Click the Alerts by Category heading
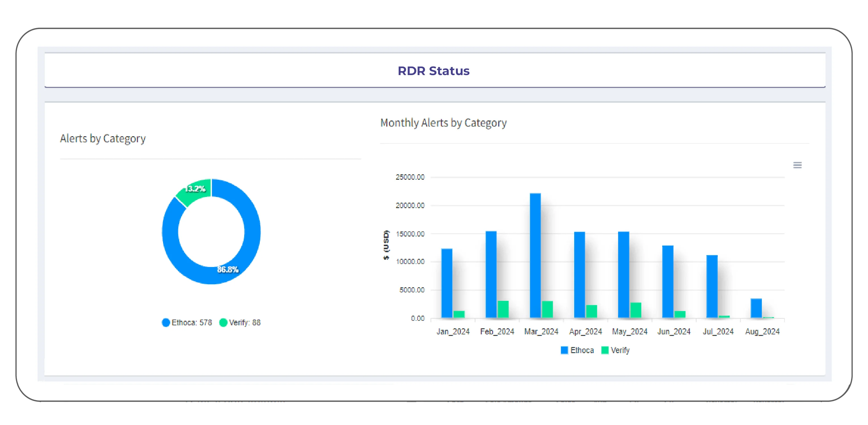This screenshot has width=868, height=425. click(103, 138)
